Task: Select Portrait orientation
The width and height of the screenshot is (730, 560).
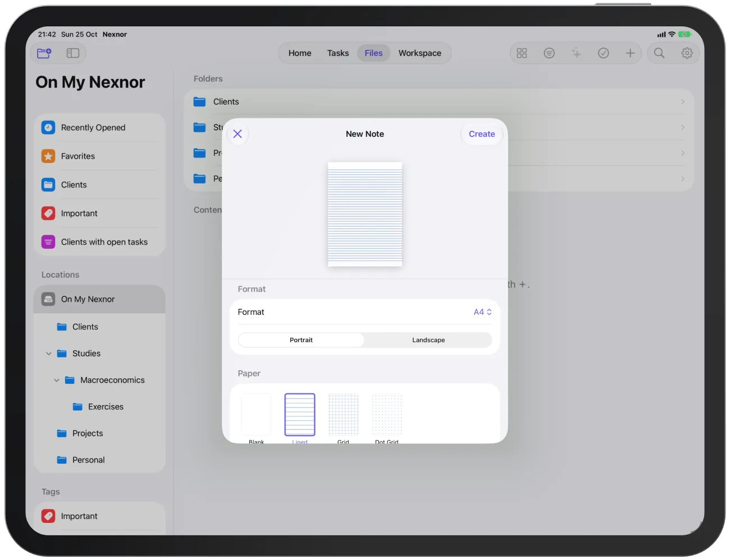Action: (302, 340)
